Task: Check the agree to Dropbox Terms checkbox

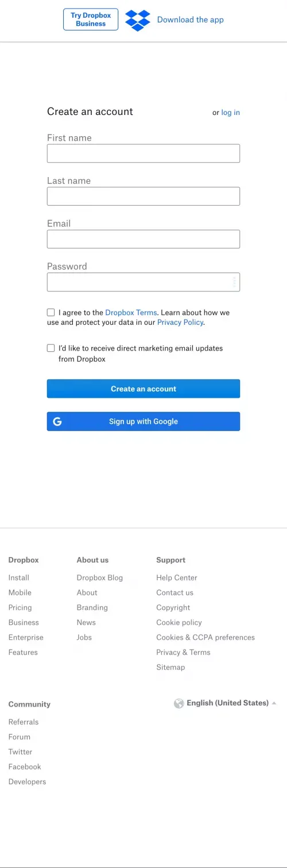Action: coord(51,313)
